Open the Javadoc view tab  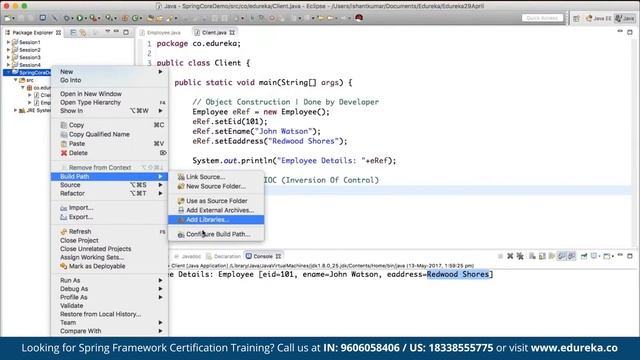[188, 256]
